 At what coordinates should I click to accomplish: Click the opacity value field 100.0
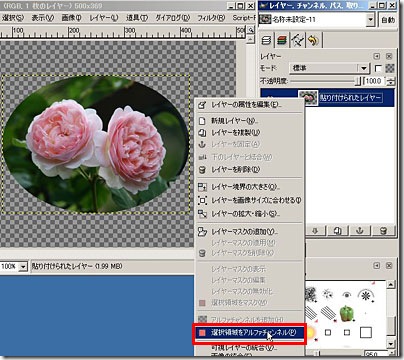[374, 81]
